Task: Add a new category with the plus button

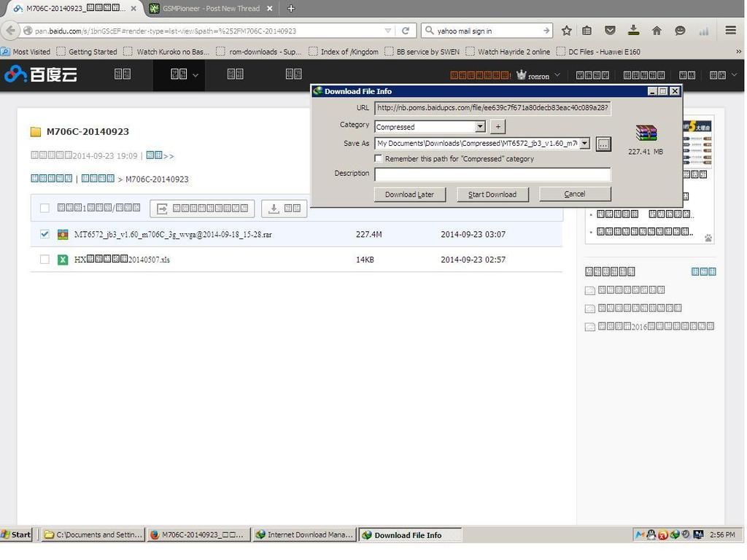Action: point(498,126)
